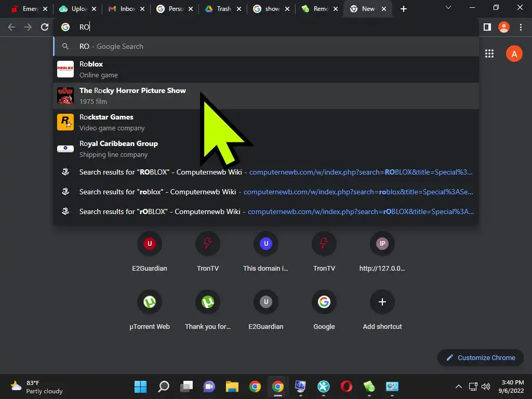The image size is (532, 399).
Task: Open E2Guardian shortcut with grey U icon
Action: [x=266, y=310]
